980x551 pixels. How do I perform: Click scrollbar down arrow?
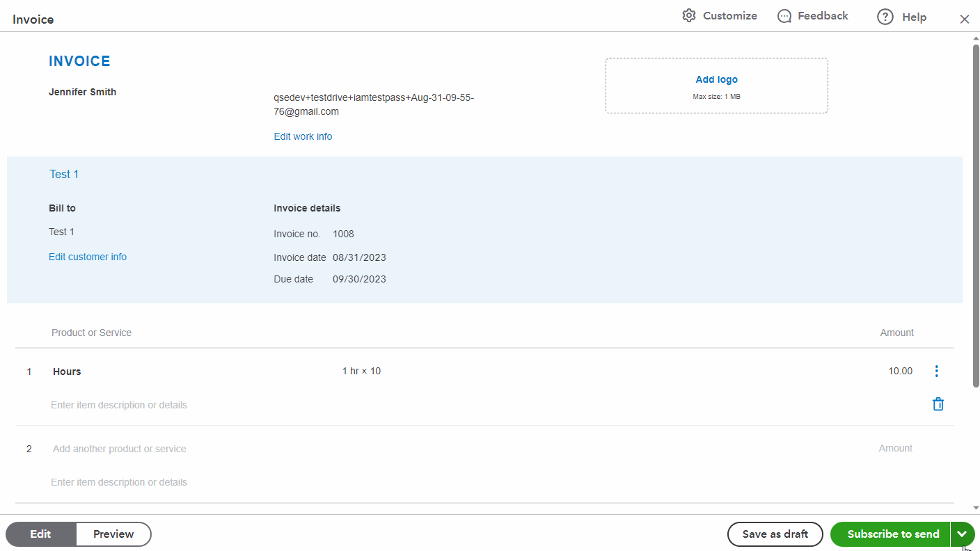976,508
